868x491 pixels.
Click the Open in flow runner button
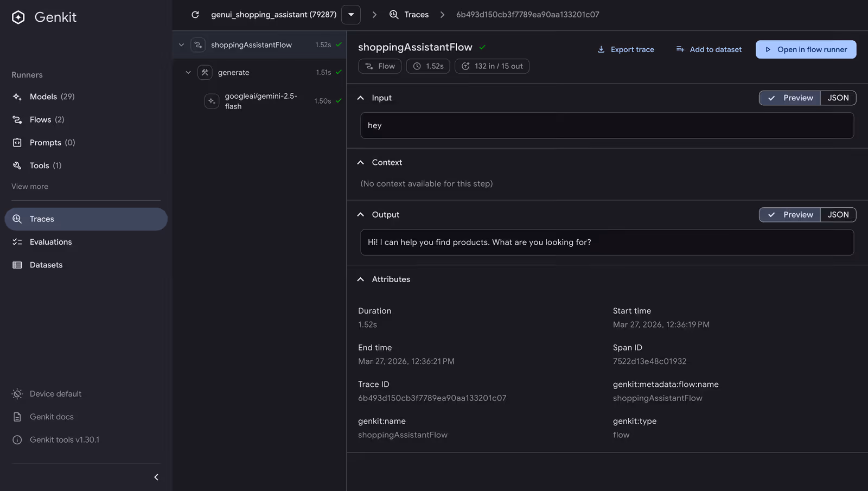(x=806, y=49)
